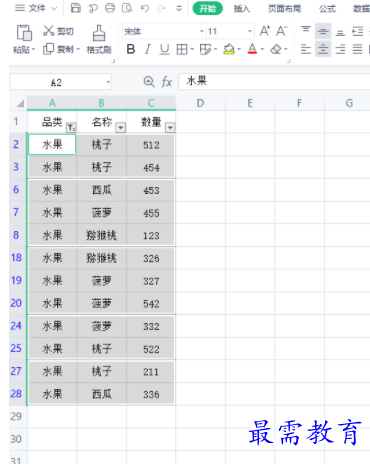Open font group dialog launcher

(x=289, y=61)
